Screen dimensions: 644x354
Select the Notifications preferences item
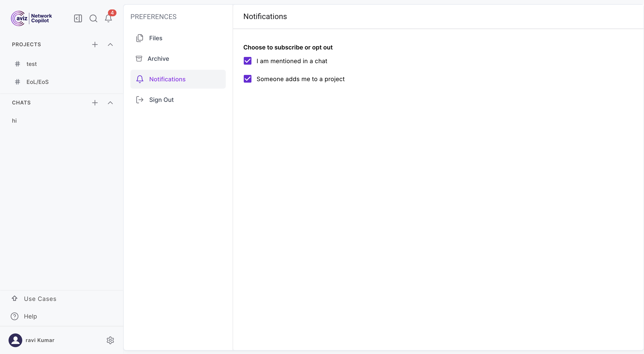(x=167, y=79)
